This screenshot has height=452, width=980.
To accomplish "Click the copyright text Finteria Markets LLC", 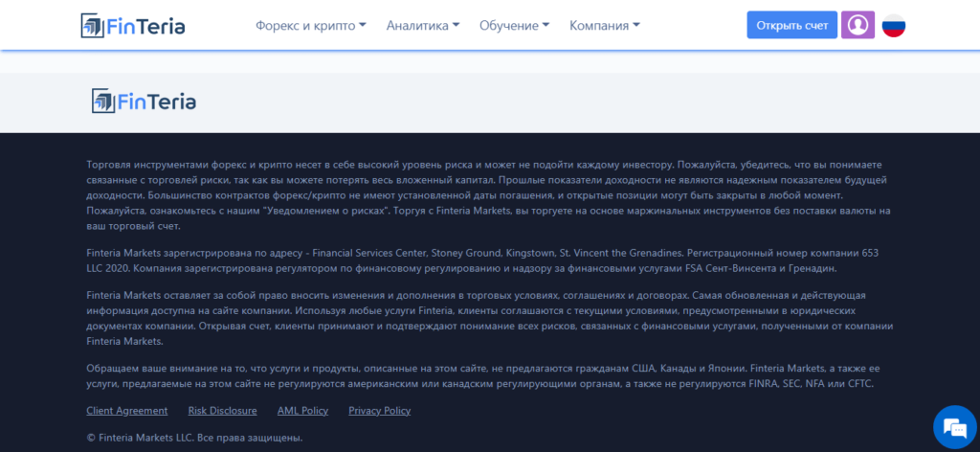I will [194, 438].
